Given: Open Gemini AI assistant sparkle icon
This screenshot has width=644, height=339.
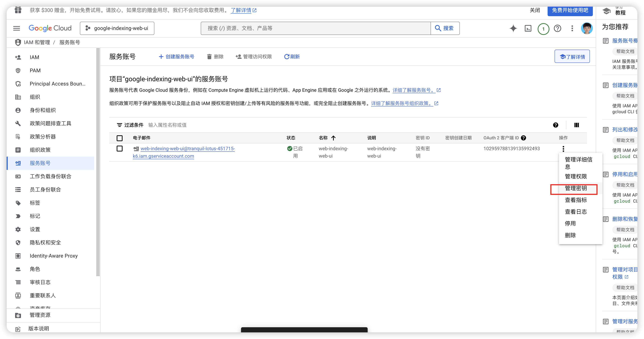Looking at the screenshot, I should (513, 28).
